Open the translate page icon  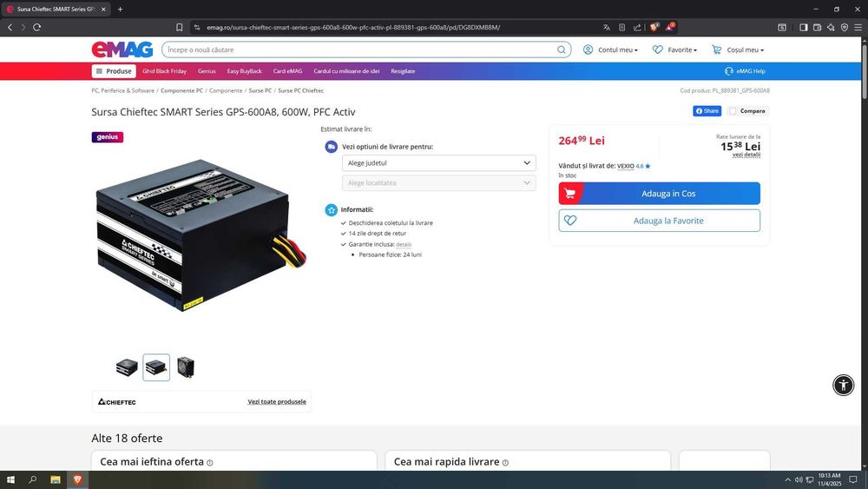point(607,27)
